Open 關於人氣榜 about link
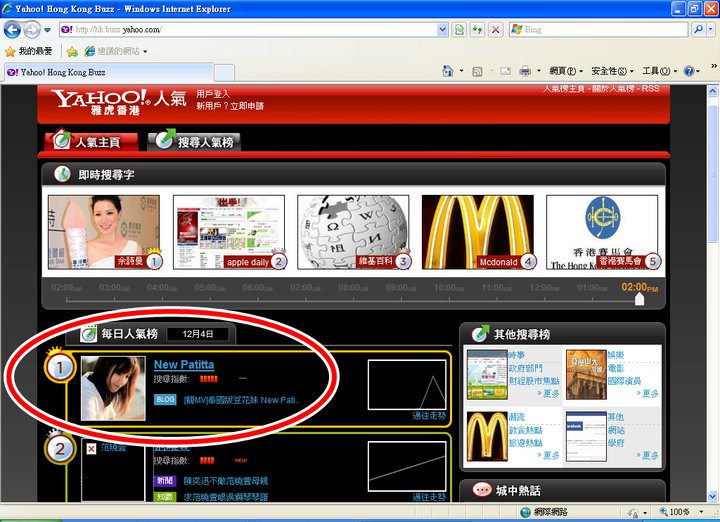 pyautogui.click(x=613, y=89)
